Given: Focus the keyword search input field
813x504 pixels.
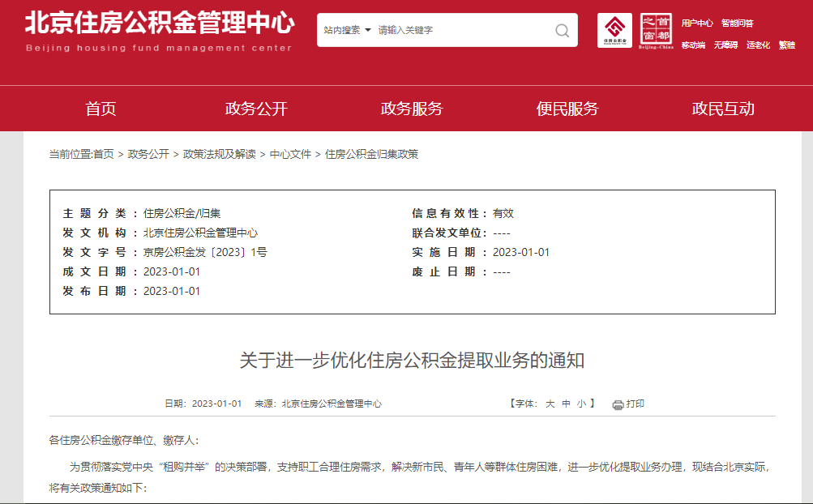Looking at the screenshot, I should click(463, 30).
